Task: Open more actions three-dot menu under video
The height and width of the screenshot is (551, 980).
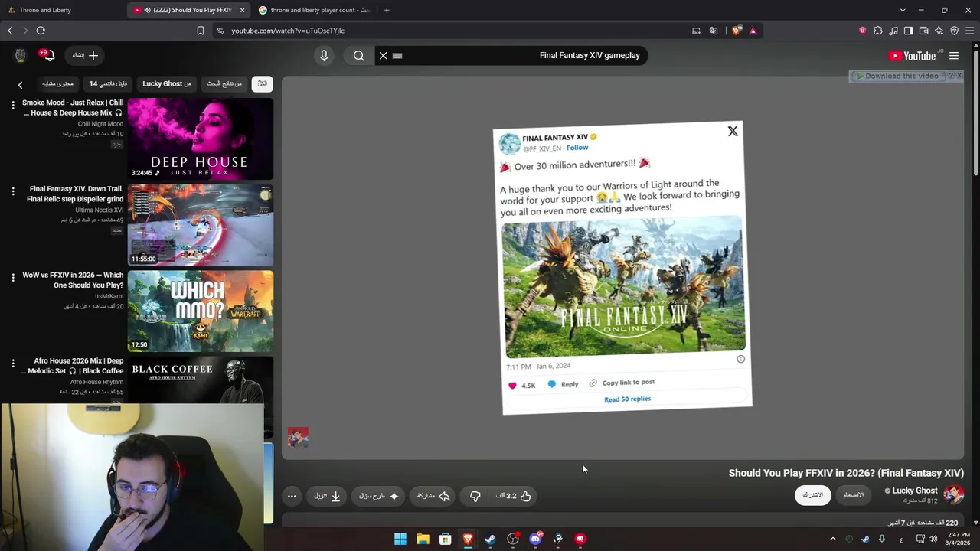Action: (x=292, y=496)
